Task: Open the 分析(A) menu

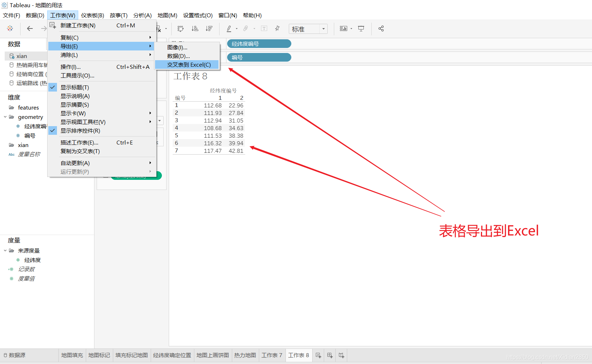Action: coord(142,15)
